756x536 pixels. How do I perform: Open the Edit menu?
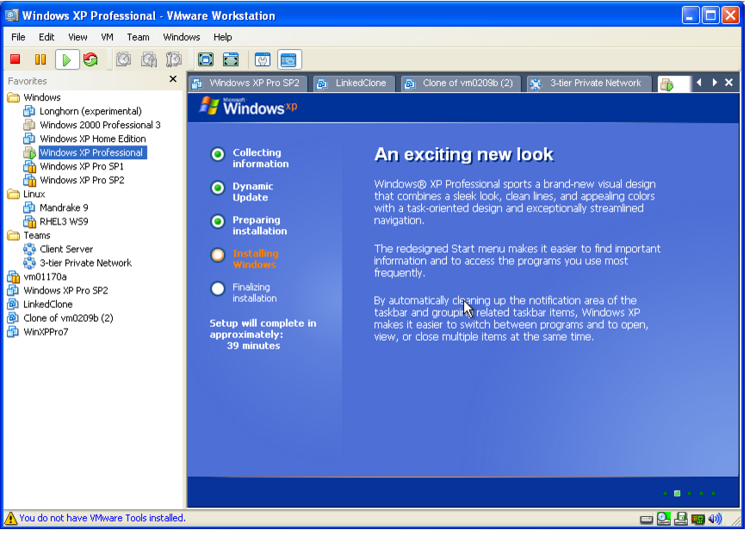point(46,37)
